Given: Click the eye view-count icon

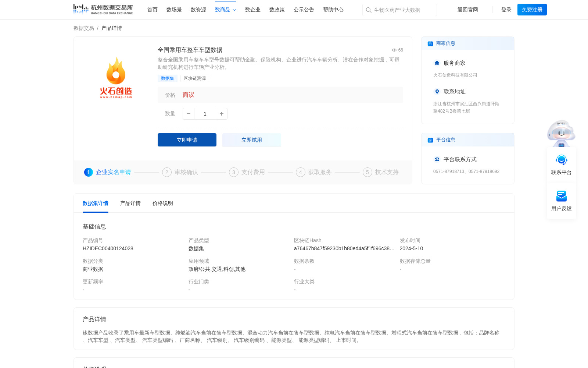Looking at the screenshot, I should coord(394,50).
